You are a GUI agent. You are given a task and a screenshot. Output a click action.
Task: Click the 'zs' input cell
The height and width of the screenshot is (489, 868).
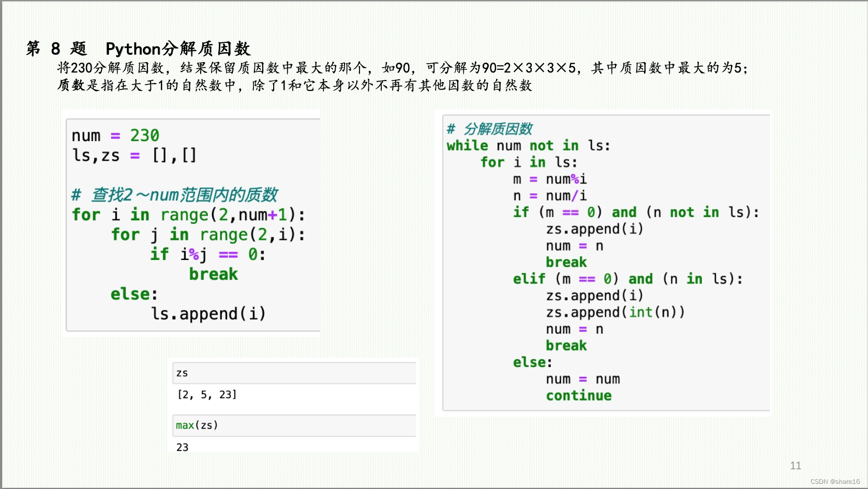tap(294, 373)
